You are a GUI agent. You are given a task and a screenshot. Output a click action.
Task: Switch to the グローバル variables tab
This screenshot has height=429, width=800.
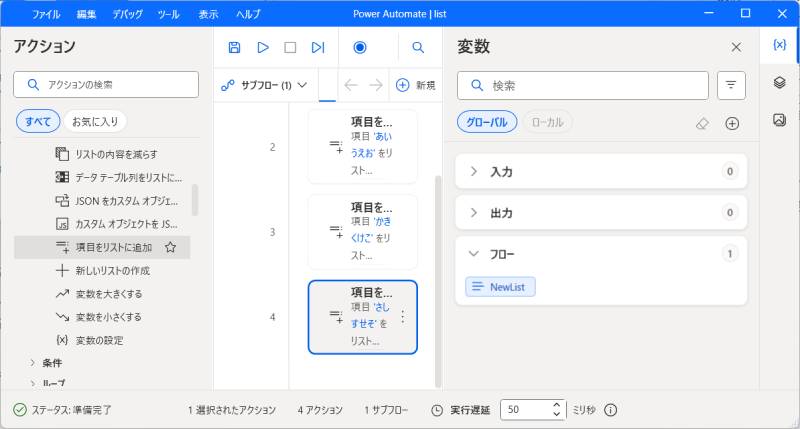tap(487, 122)
